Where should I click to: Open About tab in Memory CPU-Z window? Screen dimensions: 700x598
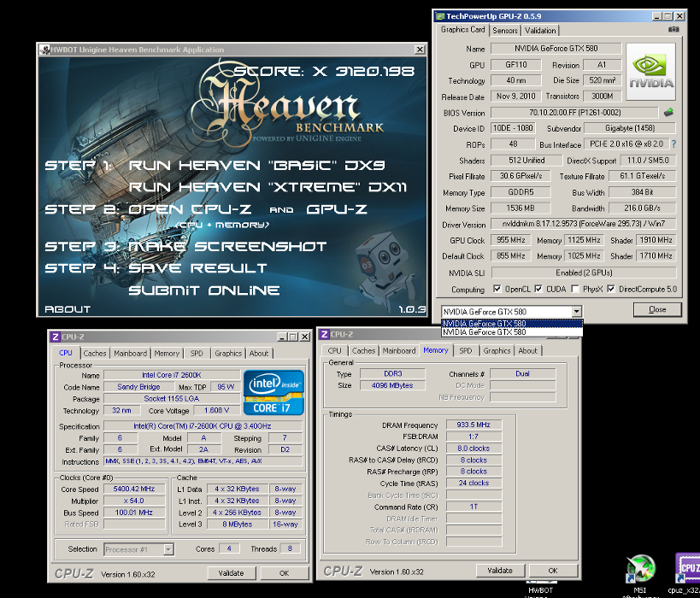[527, 351]
